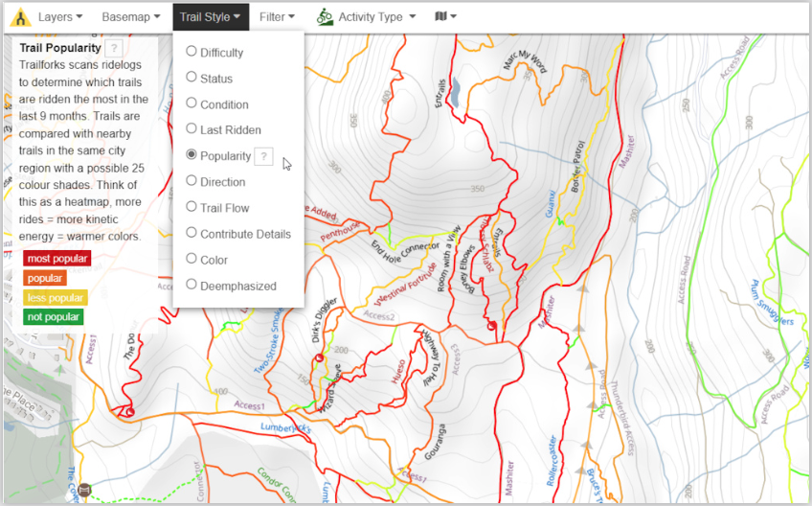Click the 'popular' orange legend swatch

point(45,279)
